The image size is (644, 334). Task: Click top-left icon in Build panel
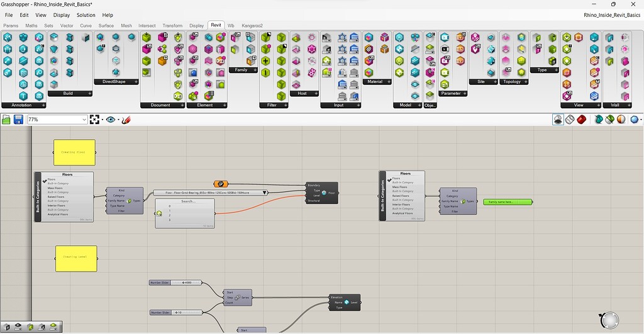pyautogui.click(x=54, y=37)
